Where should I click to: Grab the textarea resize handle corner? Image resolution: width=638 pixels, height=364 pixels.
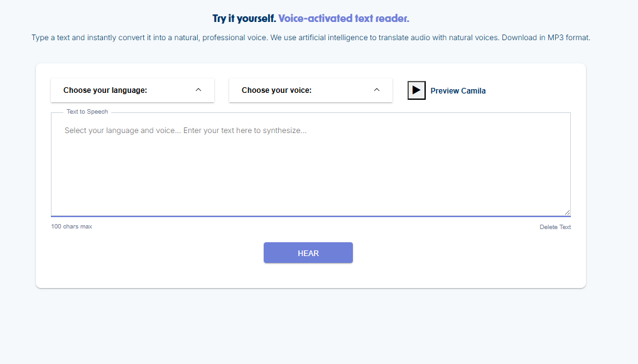567,212
